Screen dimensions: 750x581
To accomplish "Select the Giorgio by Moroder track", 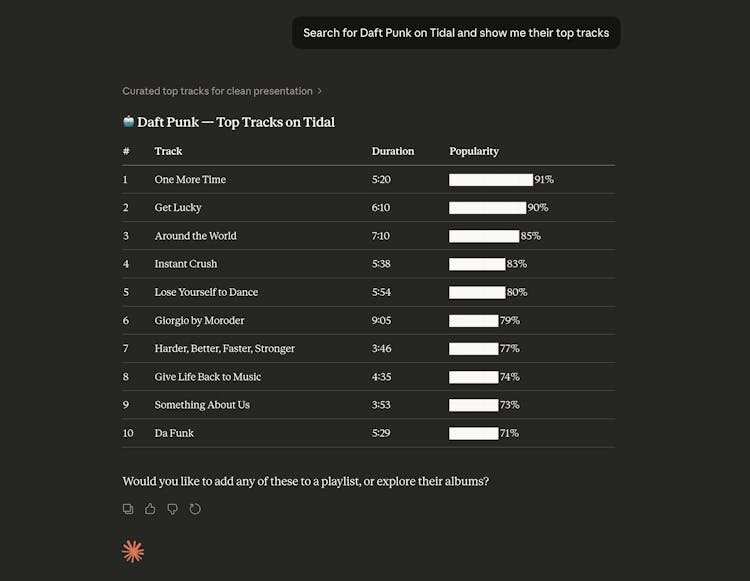I will coord(199,321).
